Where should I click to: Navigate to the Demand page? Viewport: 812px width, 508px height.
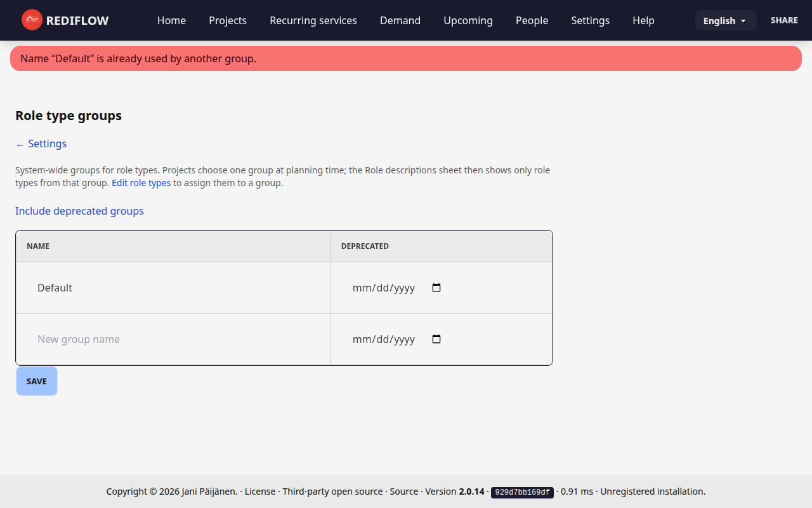point(400,20)
